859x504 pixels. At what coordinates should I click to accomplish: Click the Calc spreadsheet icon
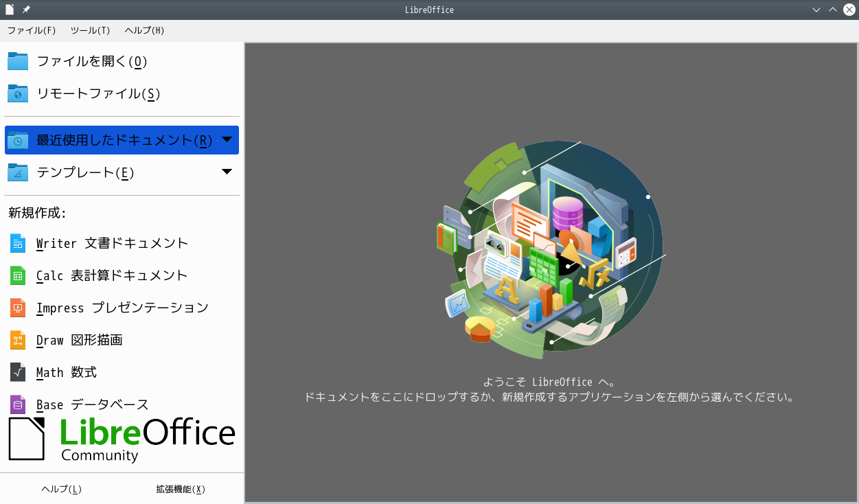point(18,275)
